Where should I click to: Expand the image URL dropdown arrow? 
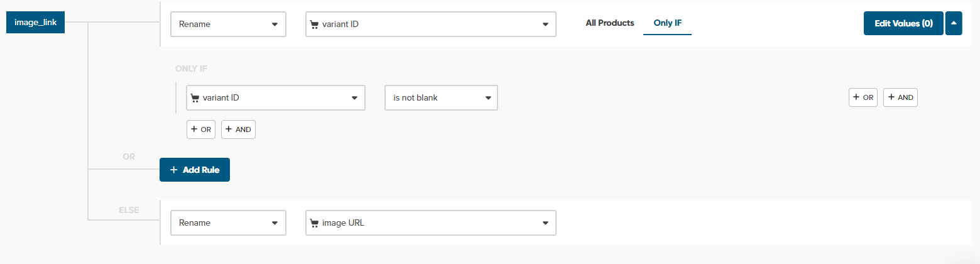pyautogui.click(x=545, y=223)
